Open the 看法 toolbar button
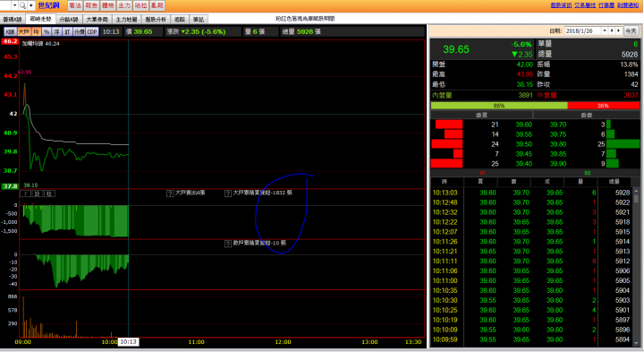Image resolution: width=644 pixels, height=352 pixels. pyautogui.click(x=75, y=5)
